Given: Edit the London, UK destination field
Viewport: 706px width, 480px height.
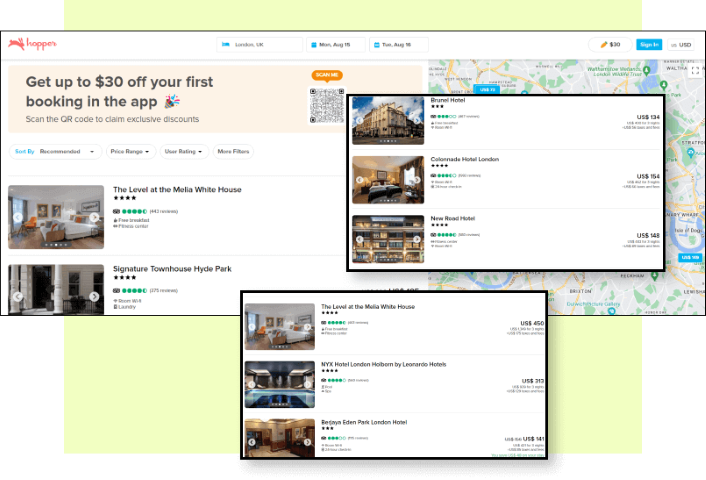Looking at the screenshot, I should pos(259,45).
